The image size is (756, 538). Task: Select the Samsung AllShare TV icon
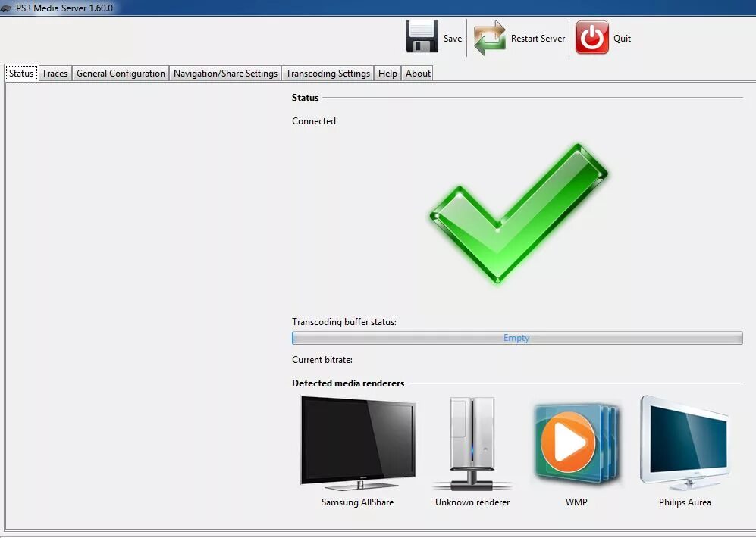click(358, 443)
